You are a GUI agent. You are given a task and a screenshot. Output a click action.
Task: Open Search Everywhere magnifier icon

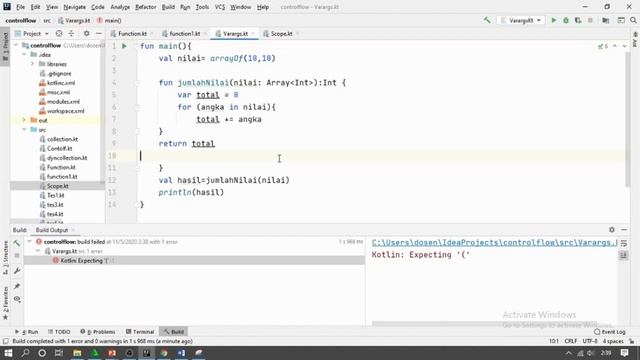633,20
